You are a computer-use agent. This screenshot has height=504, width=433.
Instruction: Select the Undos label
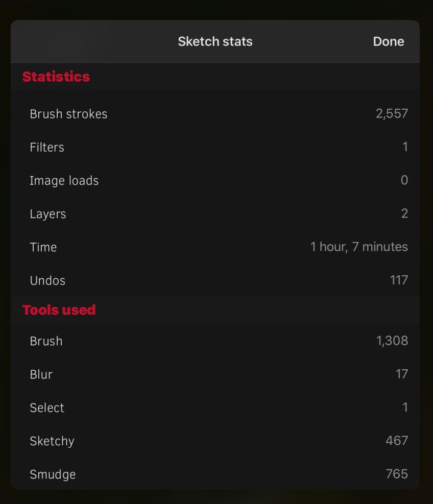pos(47,280)
